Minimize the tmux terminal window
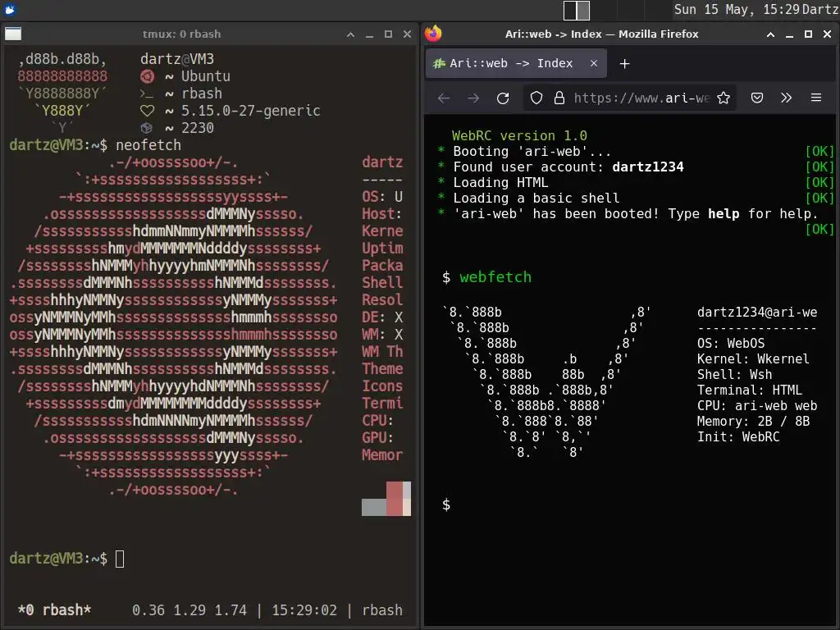Screen dimensions: 840x630 [369, 34]
